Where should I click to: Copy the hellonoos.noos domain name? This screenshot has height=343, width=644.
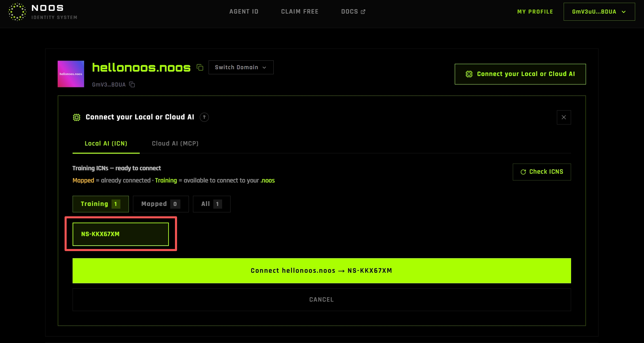coord(200,68)
